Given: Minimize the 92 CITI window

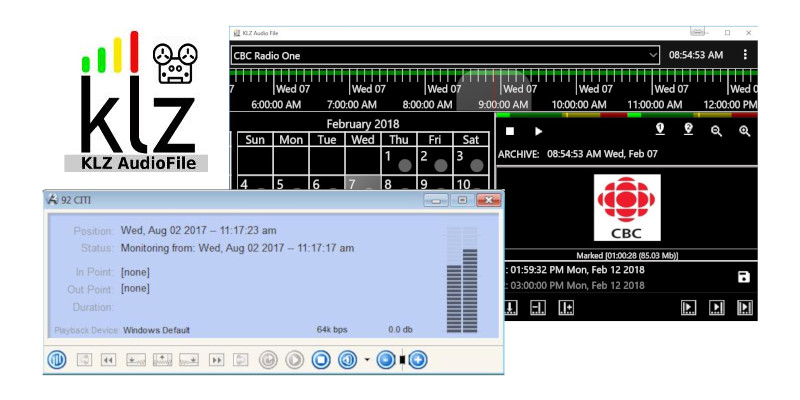Looking at the screenshot, I should click(436, 200).
